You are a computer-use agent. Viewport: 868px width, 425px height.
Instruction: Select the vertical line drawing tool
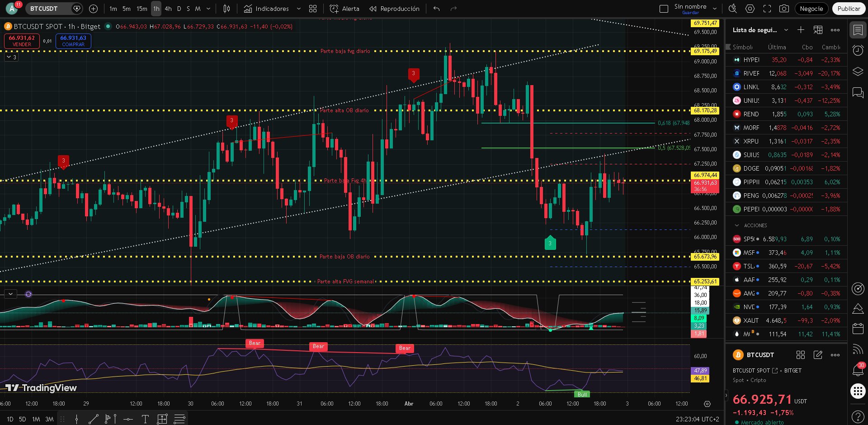tap(76, 419)
